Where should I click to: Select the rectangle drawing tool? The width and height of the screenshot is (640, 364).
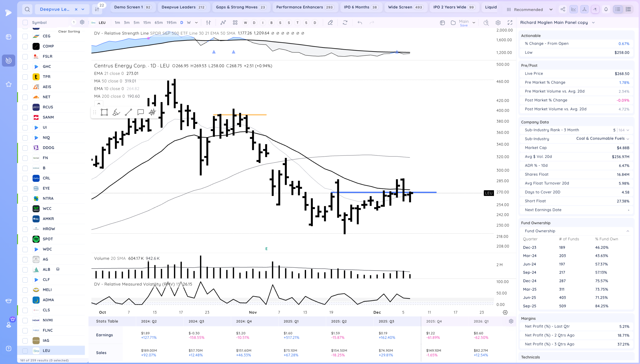(x=104, y=112)
